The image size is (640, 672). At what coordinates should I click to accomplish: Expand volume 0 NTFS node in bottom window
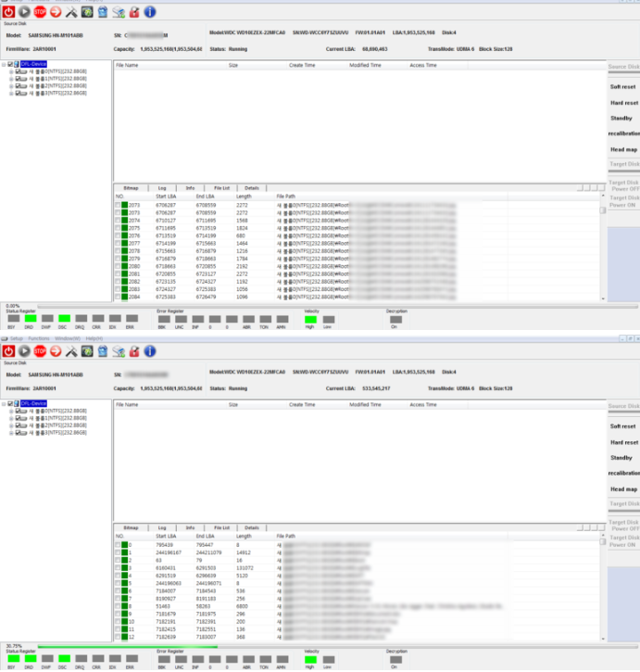pos(11,411)
